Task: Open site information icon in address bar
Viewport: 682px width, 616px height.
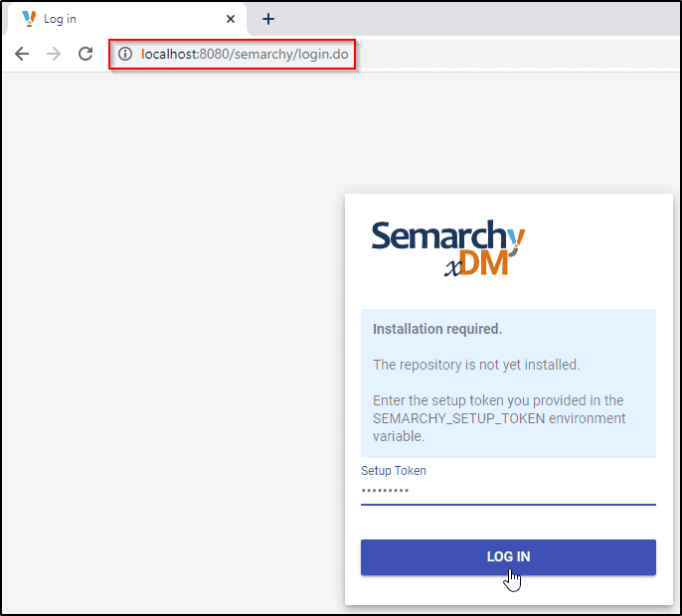Action: click(125, 54)
